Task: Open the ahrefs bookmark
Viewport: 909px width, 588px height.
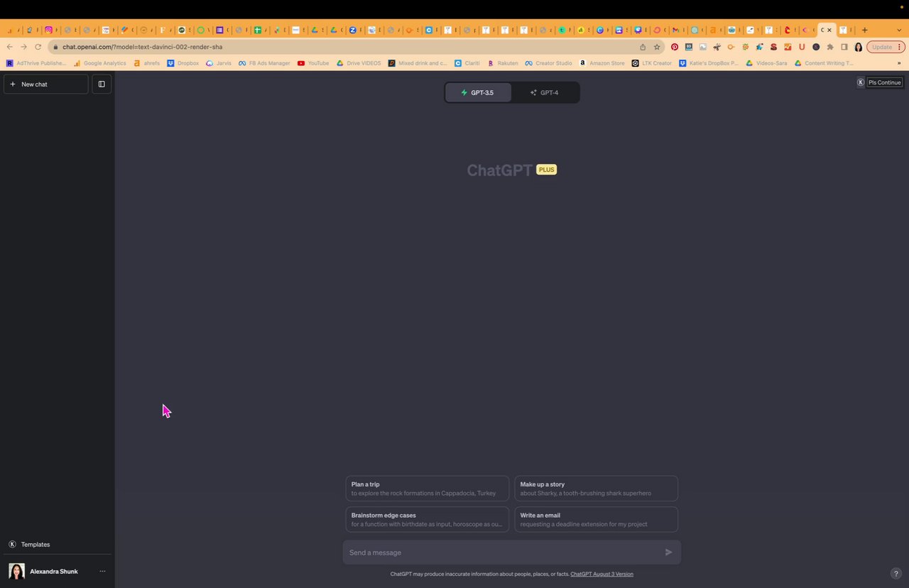Action: pyautogui.click(x=147, y=63)
